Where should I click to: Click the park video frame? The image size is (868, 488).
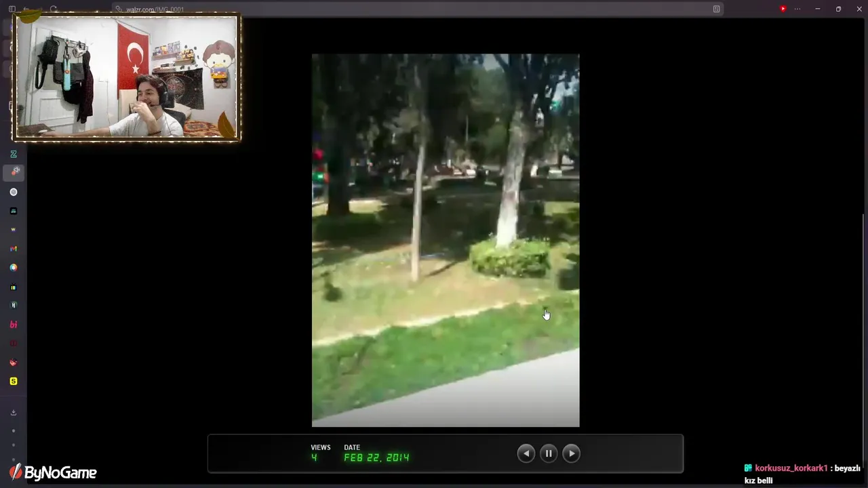(446, 241)
